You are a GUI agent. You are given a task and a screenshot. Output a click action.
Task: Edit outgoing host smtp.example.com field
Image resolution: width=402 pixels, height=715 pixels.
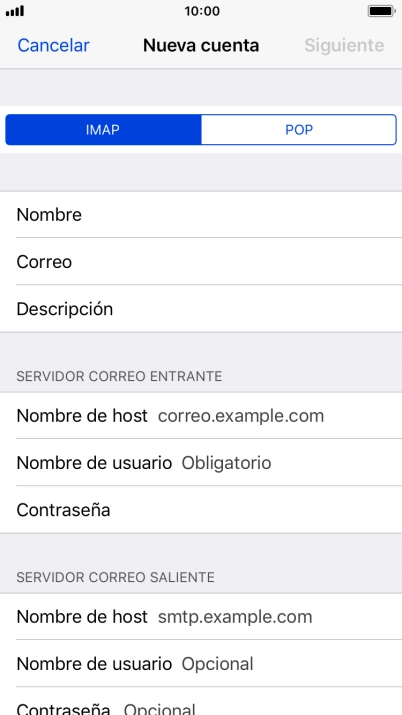[201, 617]
